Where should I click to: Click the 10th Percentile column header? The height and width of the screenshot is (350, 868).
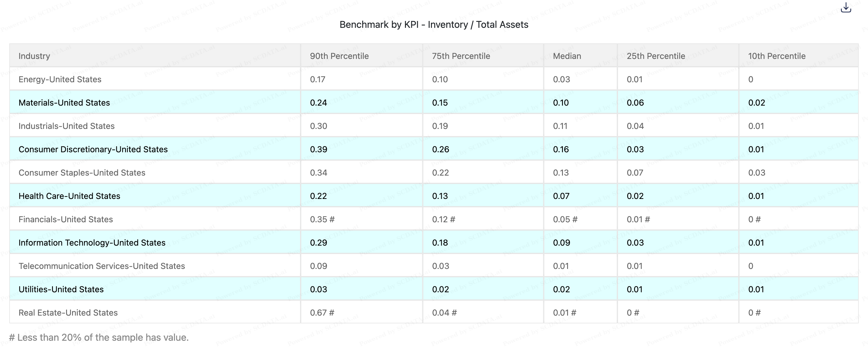point(776,56)
